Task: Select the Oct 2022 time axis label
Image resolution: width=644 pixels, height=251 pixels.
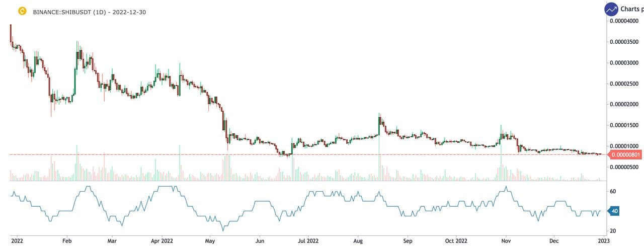Action: [x=456, y=241]
